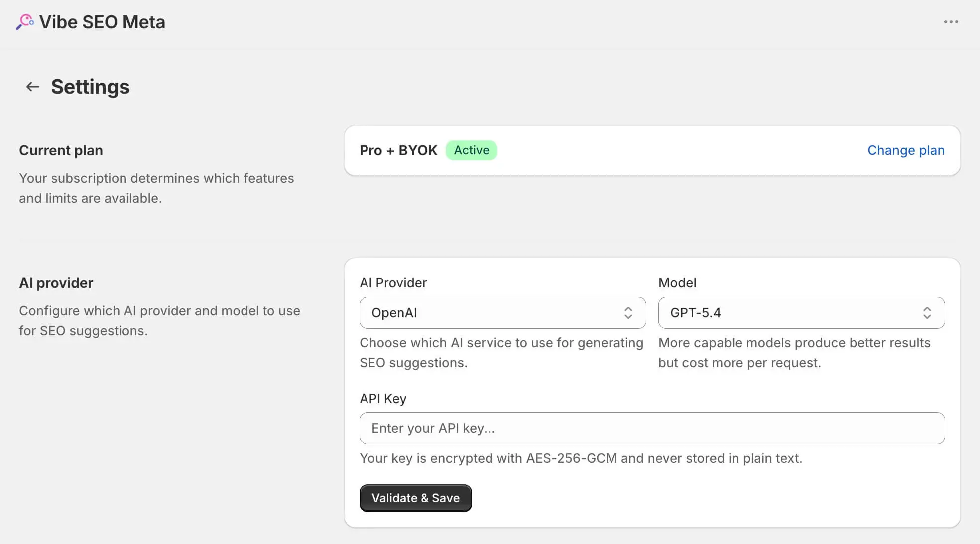
Task: Click Change plan
Action: pos(906,150)
